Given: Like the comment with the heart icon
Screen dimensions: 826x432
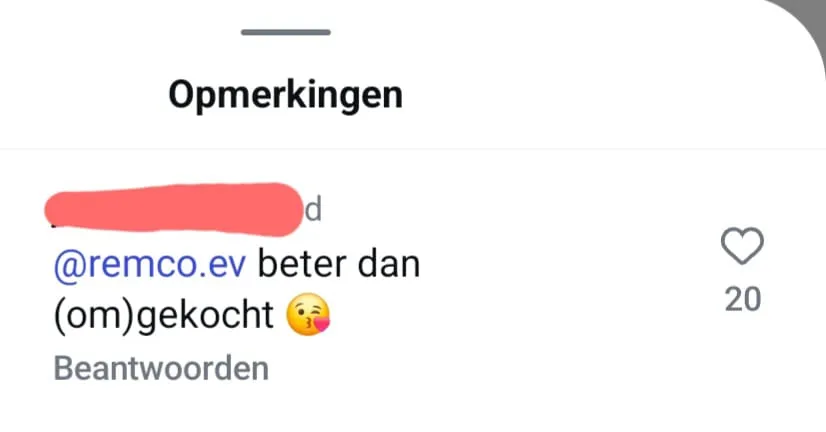Looking at the screenshot, I should [742, 246].
